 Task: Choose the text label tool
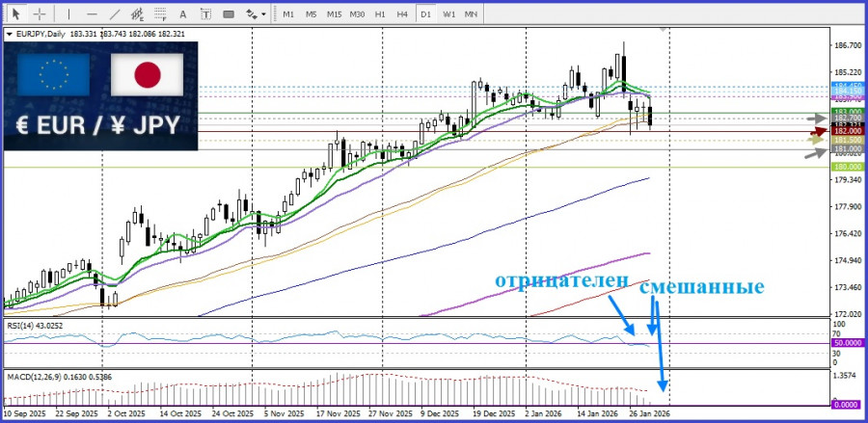205,14
